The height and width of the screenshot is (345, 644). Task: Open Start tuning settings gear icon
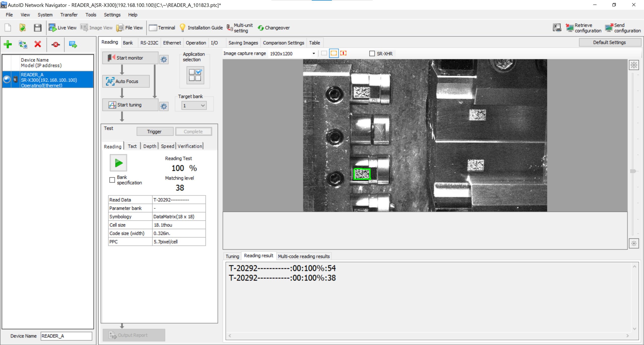pyautogui.click(x=164, y=106)
